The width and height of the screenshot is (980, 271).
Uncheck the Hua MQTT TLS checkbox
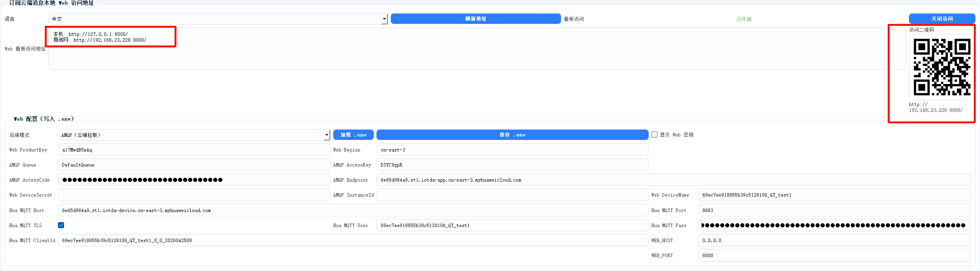click(61, 225)
